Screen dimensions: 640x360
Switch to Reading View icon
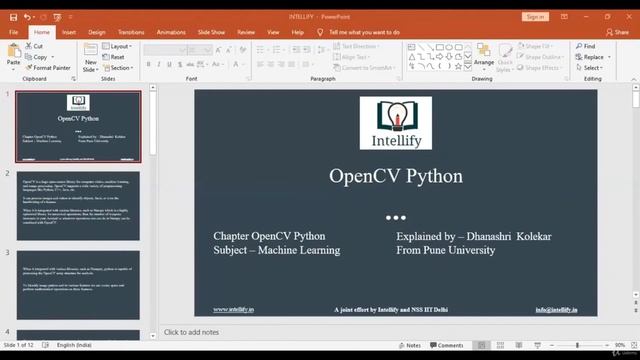519,345
